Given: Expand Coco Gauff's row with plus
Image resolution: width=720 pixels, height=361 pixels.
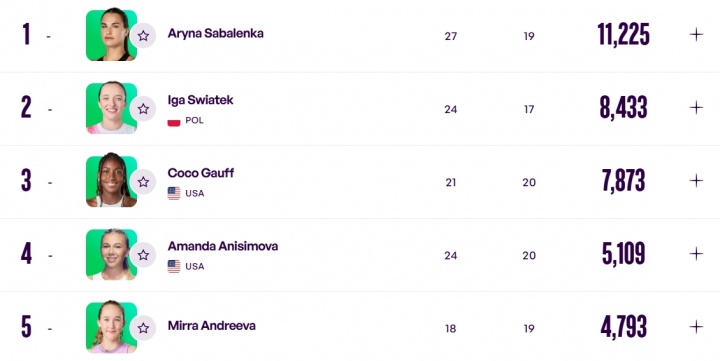Looking at the screenshot, I should (x=696, y=180).
